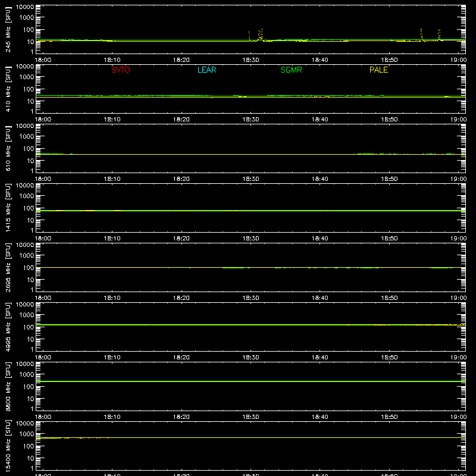Click the yellow spike near 18:57 in 245 MHz plot

click(x=439, y=35)
